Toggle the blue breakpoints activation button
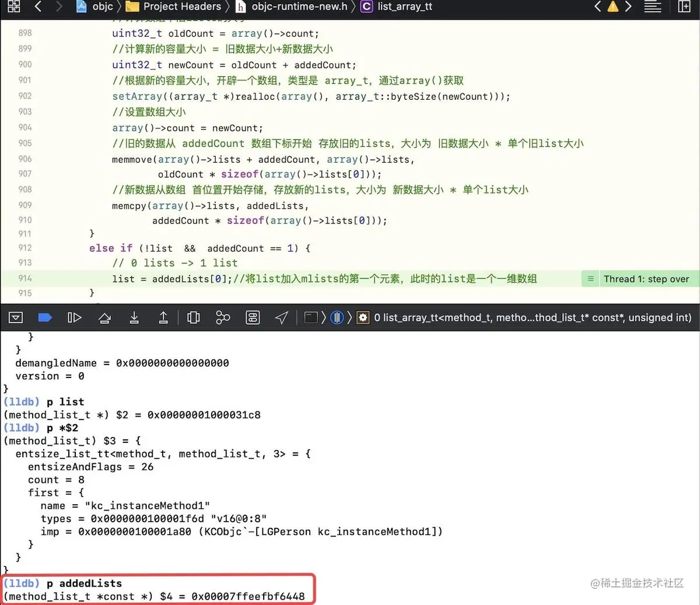Viewport: 700px width, 605px height. pyautogui.click(x=45, y=317)
